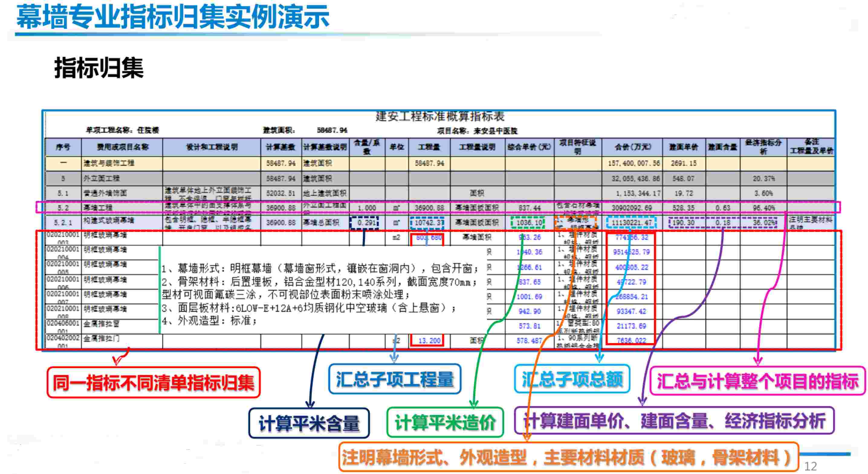Image resolution: width=868 pixels, height=474 pixels.
Task: Click the slide title '幕墙专业指标归集实例演示'
Action: (173, 17)
